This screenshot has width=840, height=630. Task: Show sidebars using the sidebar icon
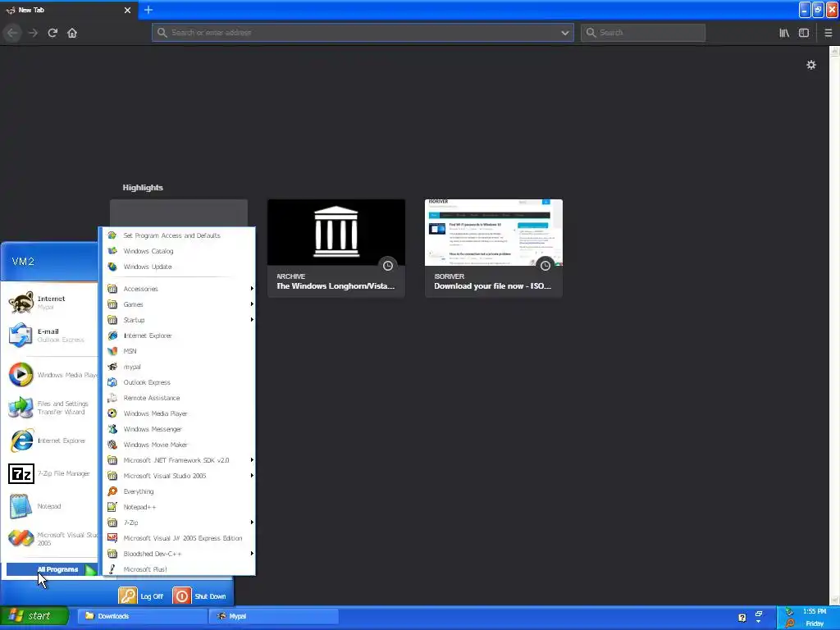804,33
